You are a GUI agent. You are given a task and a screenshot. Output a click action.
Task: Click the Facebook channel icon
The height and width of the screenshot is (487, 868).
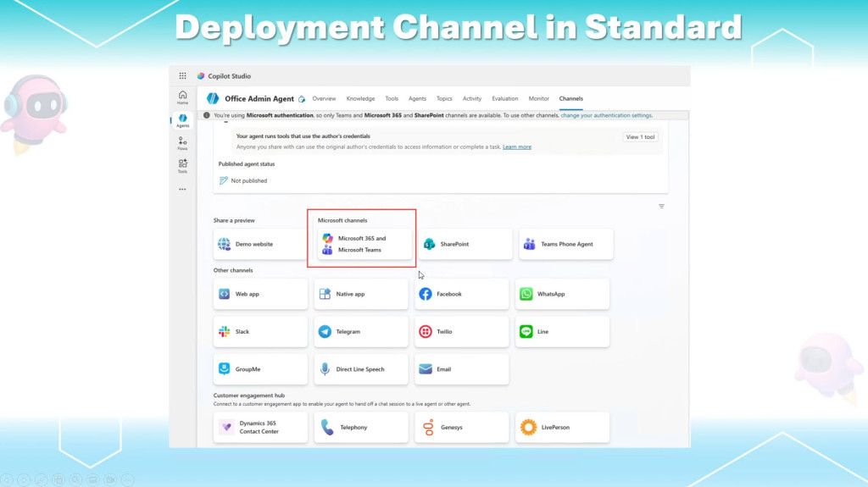[x=426, y=294]
